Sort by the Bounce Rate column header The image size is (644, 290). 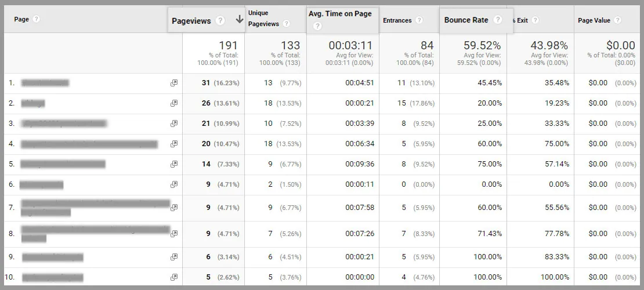466,20
